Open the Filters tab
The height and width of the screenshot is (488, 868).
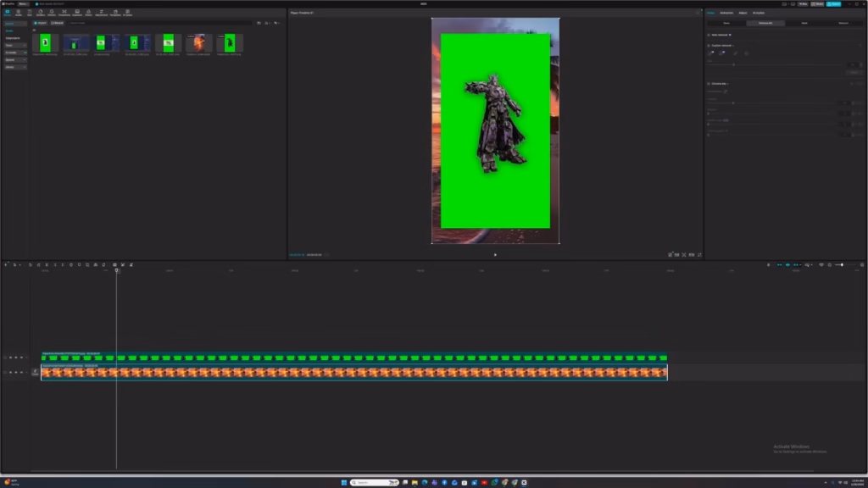88,12
